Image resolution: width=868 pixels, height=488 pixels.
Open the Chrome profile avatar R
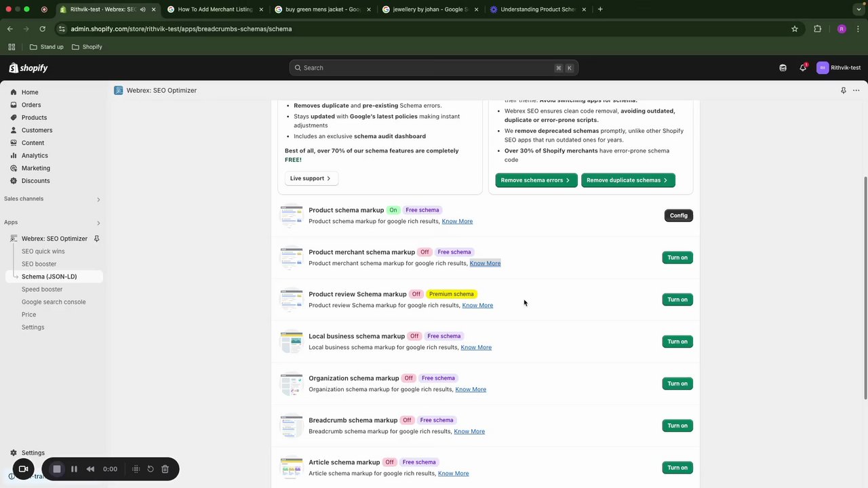pyautogui.click(x=842, y=28)
